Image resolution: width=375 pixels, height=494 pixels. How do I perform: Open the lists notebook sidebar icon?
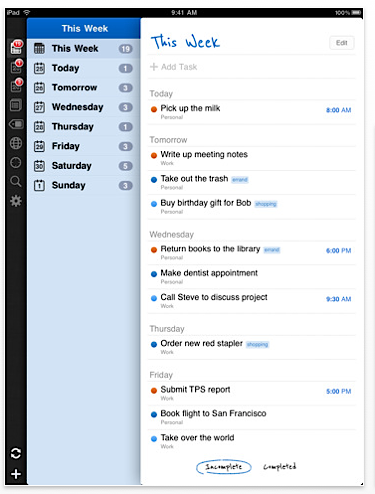pos(16,105)
